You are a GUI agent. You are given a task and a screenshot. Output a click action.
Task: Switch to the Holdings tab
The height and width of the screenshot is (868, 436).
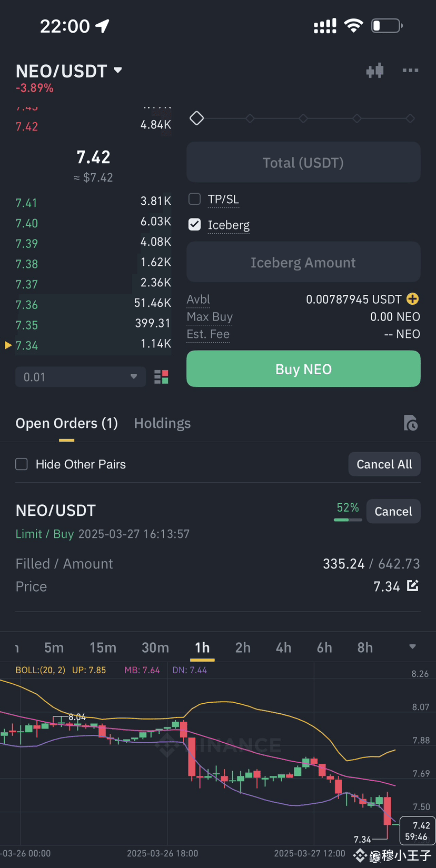click(x=162, y=423)
